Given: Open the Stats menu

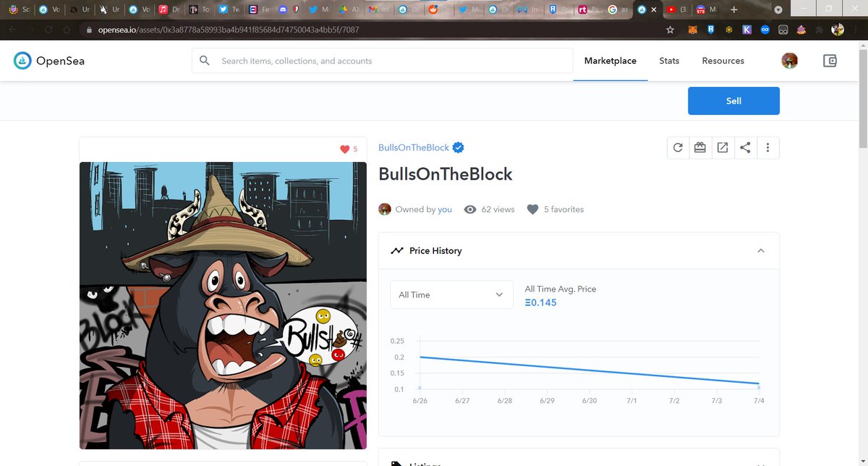Looking at the screenshot, I should [x=669, y=61].
